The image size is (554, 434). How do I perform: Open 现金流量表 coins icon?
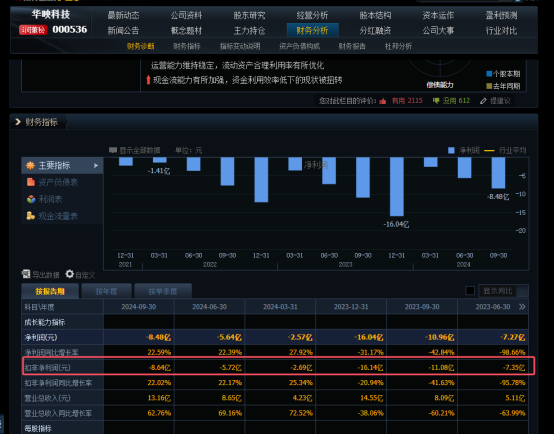point(31,216)
